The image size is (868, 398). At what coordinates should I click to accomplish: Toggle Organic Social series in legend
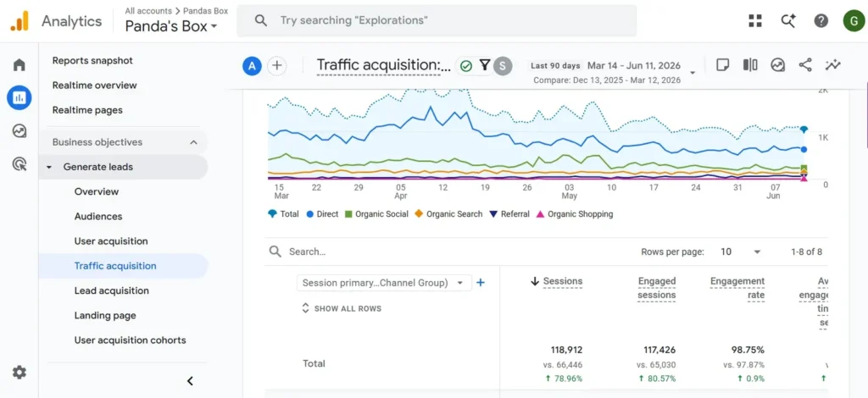[x=376, y=214]
